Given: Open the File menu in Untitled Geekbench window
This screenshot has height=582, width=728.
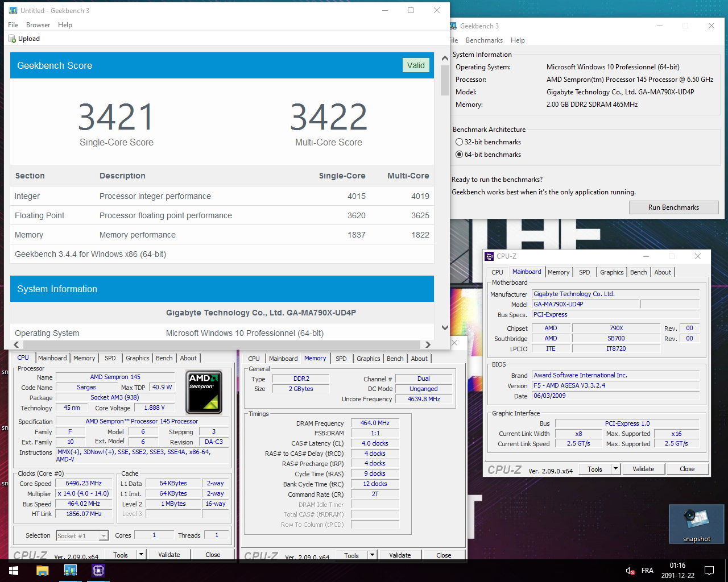Looking at the screenshot, I should pos(13,25).
